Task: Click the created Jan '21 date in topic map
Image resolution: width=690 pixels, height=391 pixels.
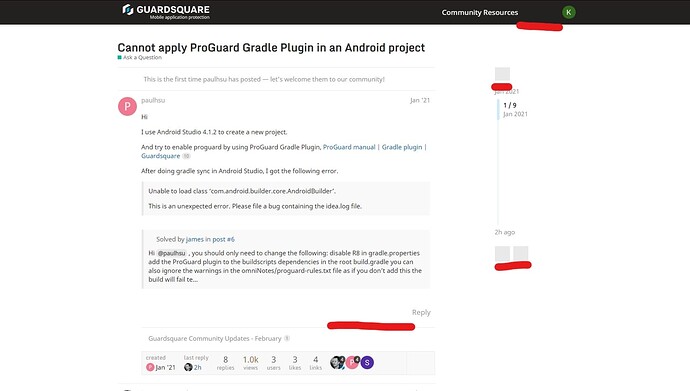Action: click(165, 367)
